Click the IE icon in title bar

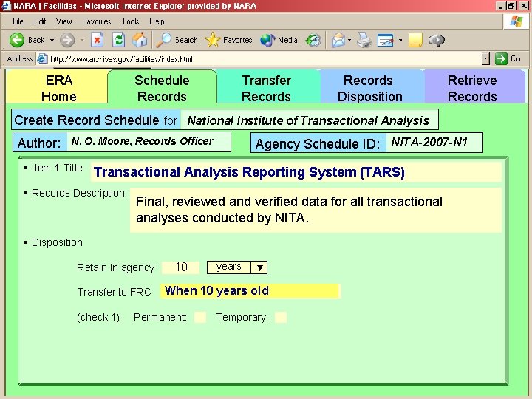pyautogui.click(x=6, y=6)
